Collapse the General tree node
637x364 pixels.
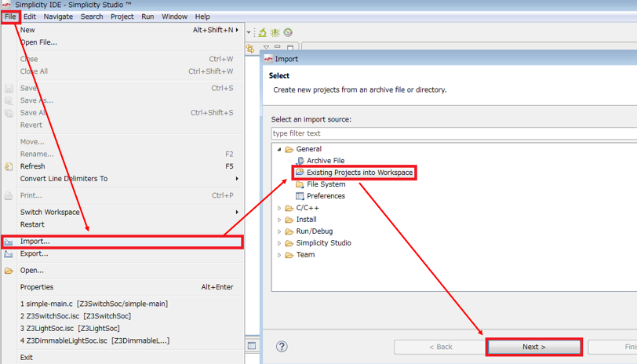tap(279, 149)
